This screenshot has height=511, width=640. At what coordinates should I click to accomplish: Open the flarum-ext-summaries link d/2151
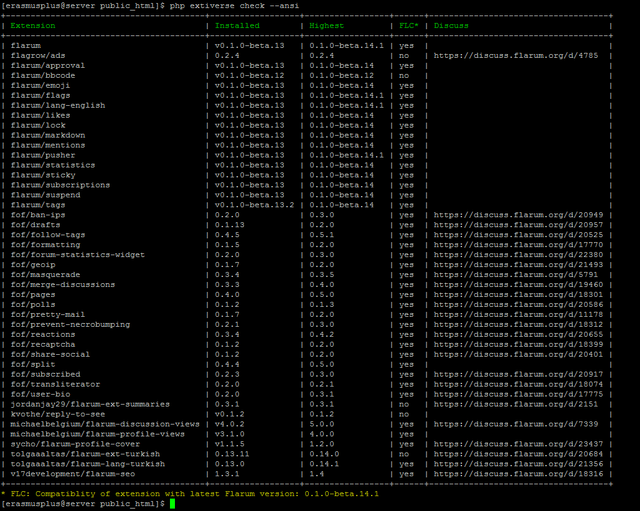[x=516, y=404]
